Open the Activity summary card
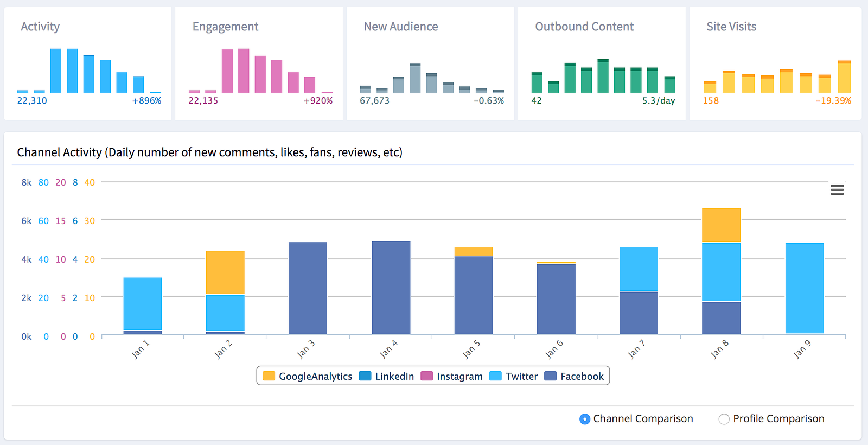 pos(88,63)
